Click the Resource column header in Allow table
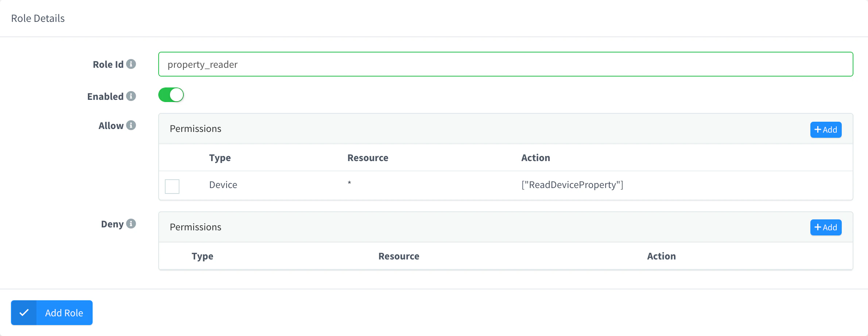 368,158
